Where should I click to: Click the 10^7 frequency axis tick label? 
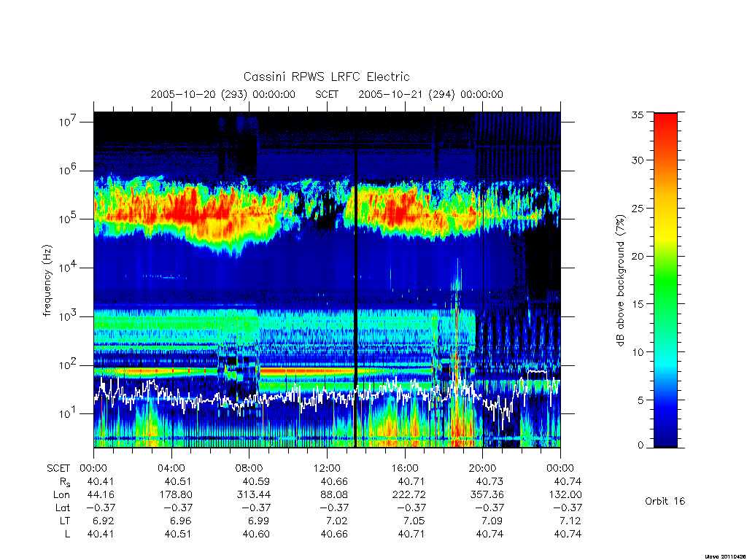(x=69, y=122)
